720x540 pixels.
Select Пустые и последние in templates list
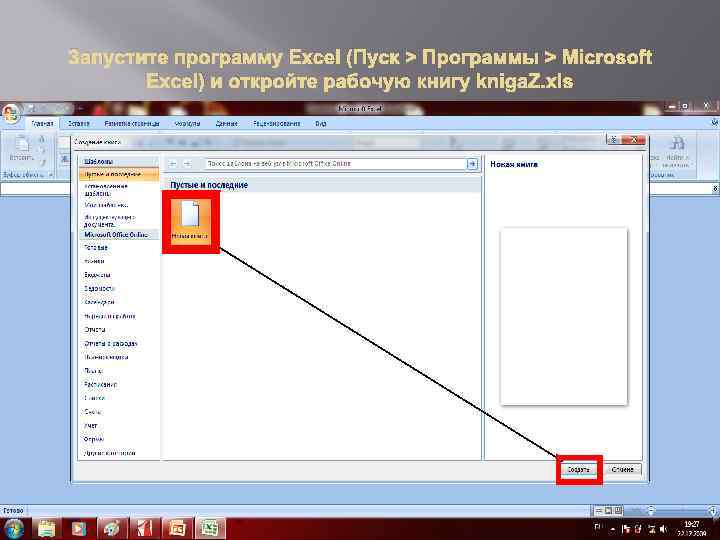point(119,174)
